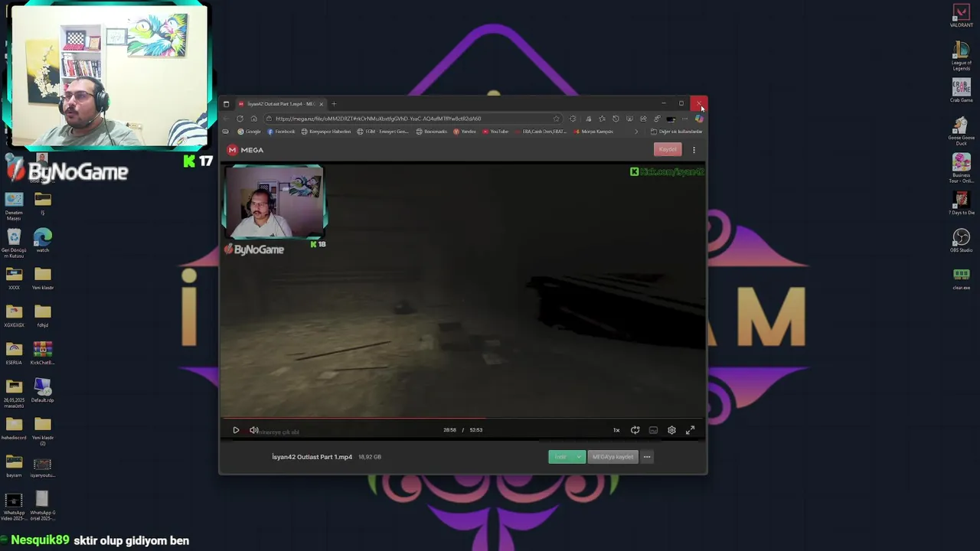Viewport: 980px width, 551px height.
Task: Open Yandex bookmark
Action: point(465,132)
